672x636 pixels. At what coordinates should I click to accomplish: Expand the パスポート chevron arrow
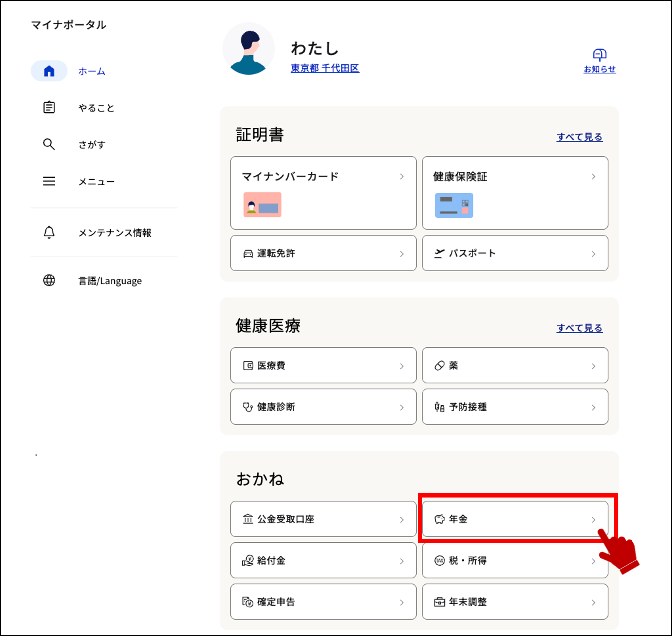[x=593, y=254]
